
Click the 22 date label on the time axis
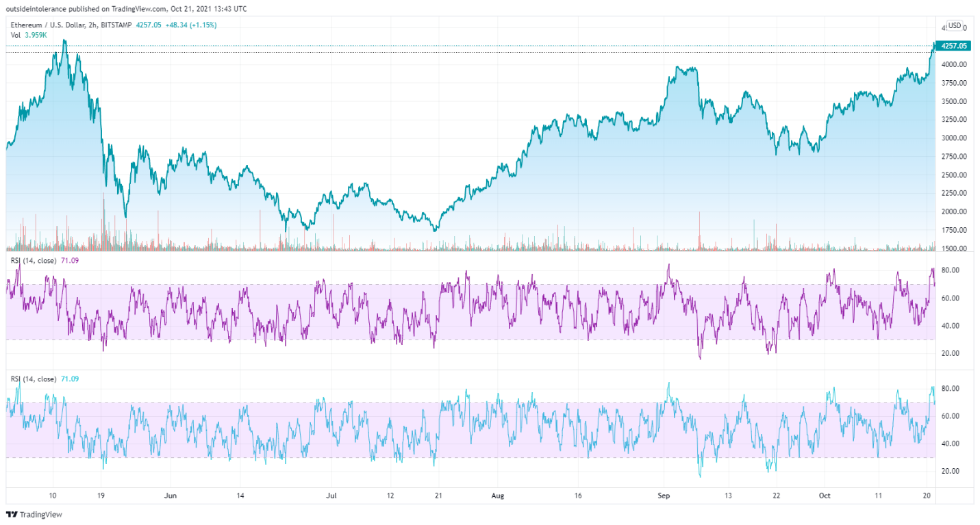pyautogui.click(x=776, y=495)
